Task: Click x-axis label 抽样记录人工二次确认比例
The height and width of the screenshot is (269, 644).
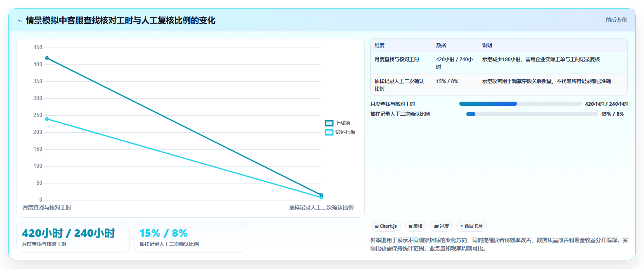Action: tap(321, 207)
